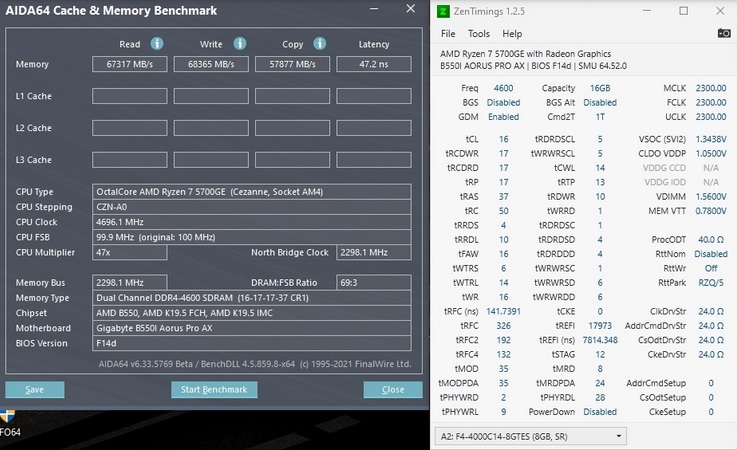
Task: Click the VSOC (SVI2) 1.3438V value
Action: tap(711, 139)
